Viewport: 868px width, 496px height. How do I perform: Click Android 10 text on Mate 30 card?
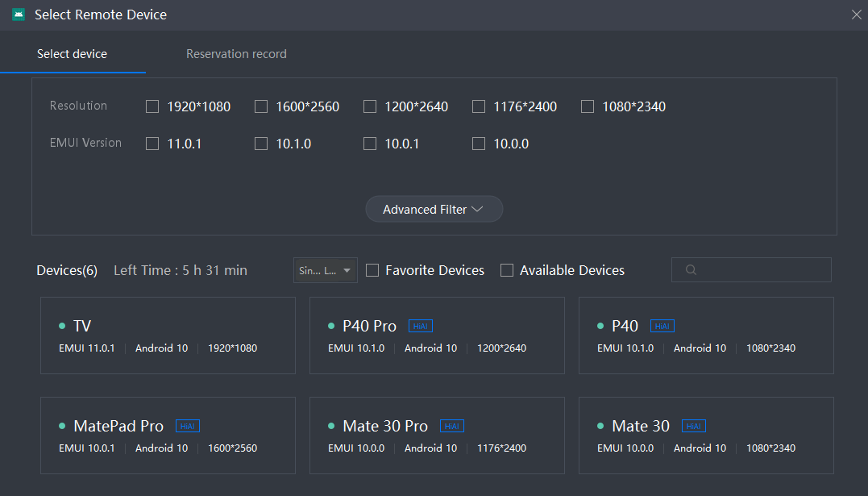700,448
